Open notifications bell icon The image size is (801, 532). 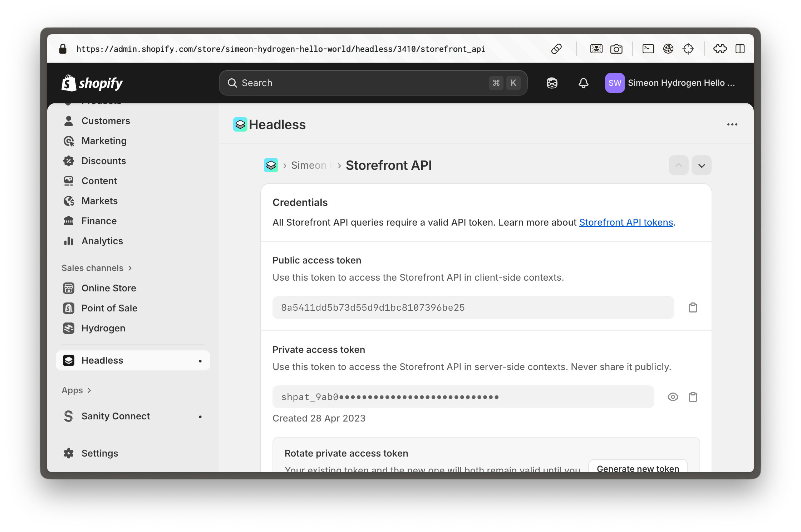[583, 83]
